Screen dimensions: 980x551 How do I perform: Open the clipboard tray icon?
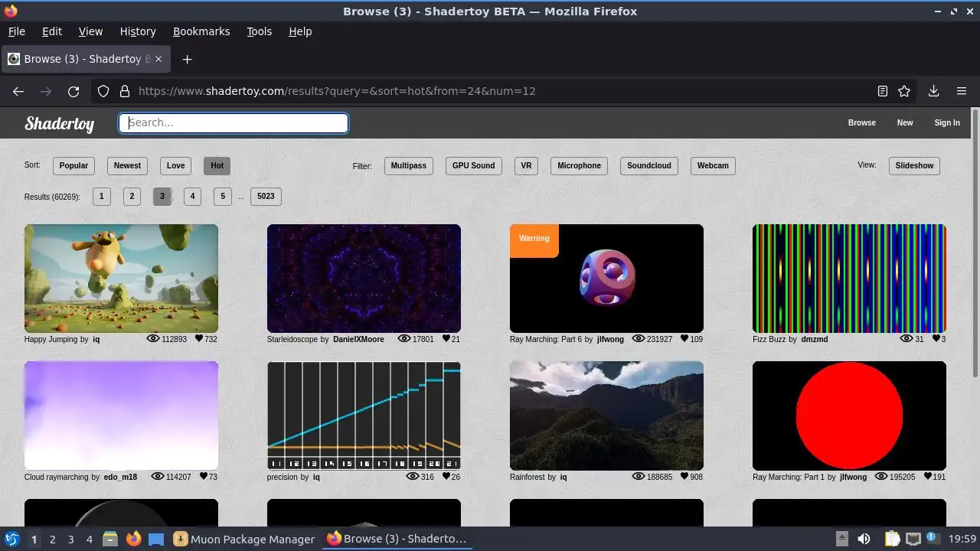pos(892,539)
